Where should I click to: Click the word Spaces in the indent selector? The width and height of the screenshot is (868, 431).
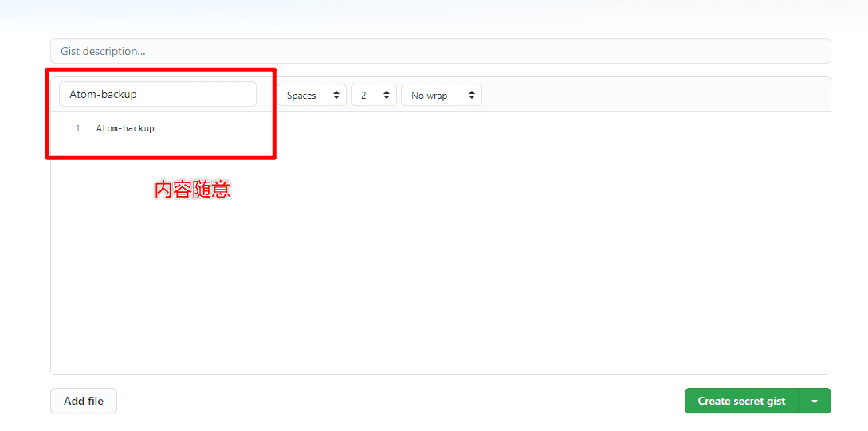[301, 96]
